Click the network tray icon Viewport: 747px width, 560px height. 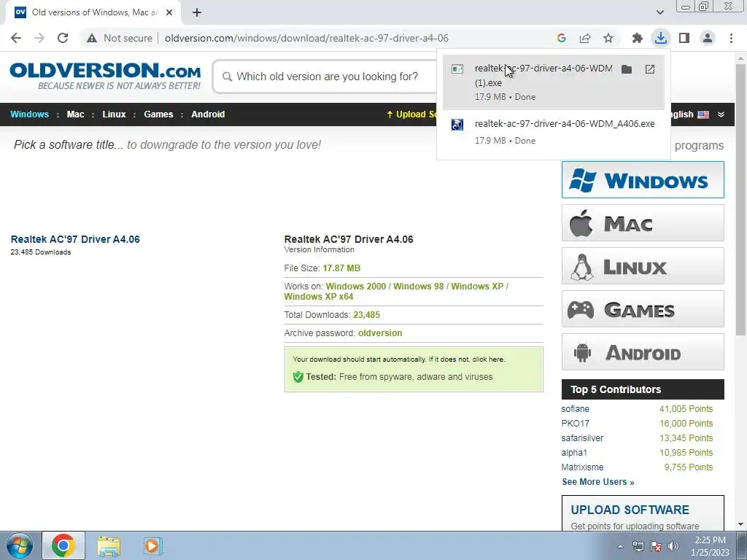(x=638, y=546)
